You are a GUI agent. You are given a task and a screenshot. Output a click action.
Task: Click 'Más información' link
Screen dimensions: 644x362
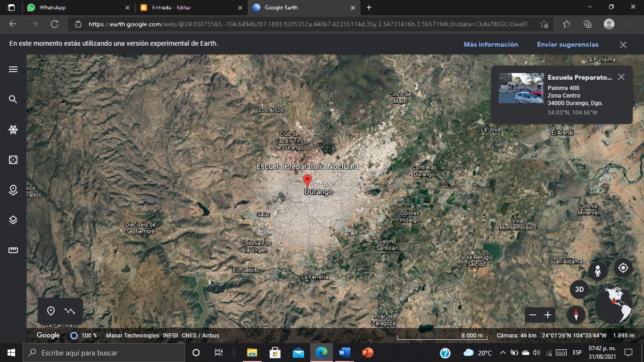[x=491, y=44]
